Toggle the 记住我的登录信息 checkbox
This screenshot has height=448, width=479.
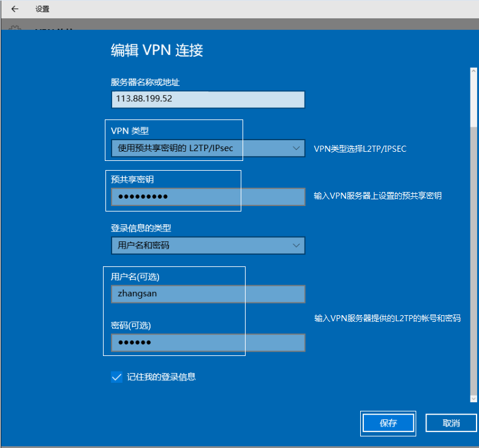[x=116, y=377]
